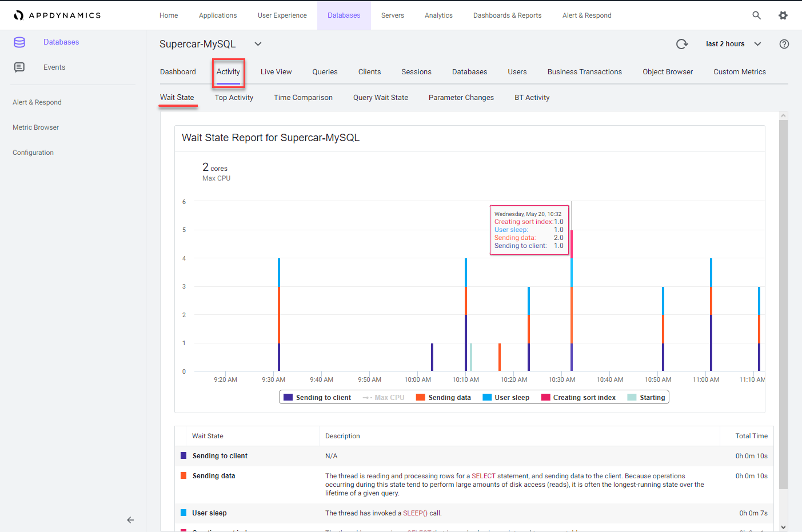Switch to Parameter Changes sub-tab

461,98
